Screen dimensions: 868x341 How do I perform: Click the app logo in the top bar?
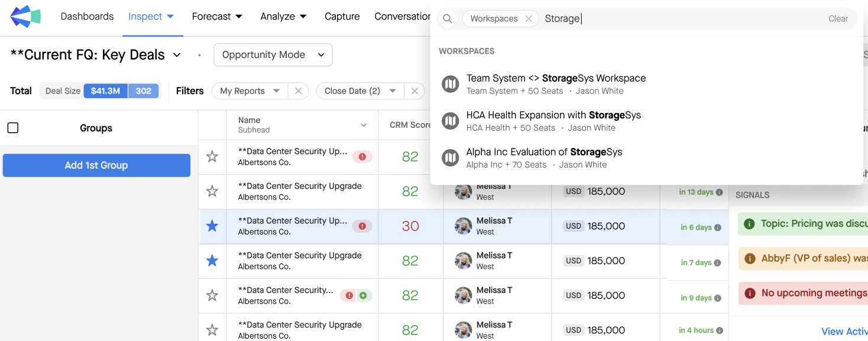(x=25, y=17)
